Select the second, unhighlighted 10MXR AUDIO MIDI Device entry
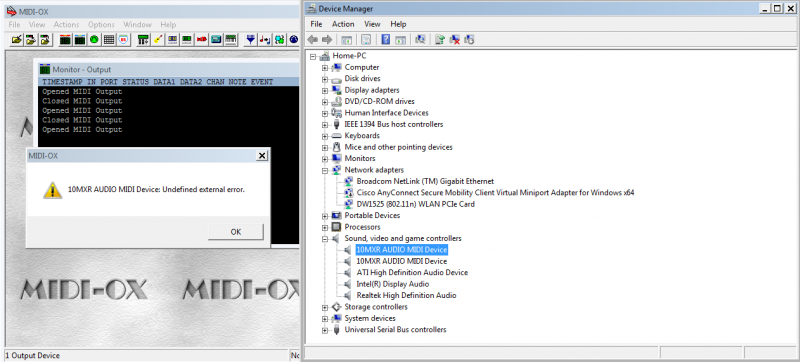Viewport: 800px width, 362px height. [x=402, y=261]
